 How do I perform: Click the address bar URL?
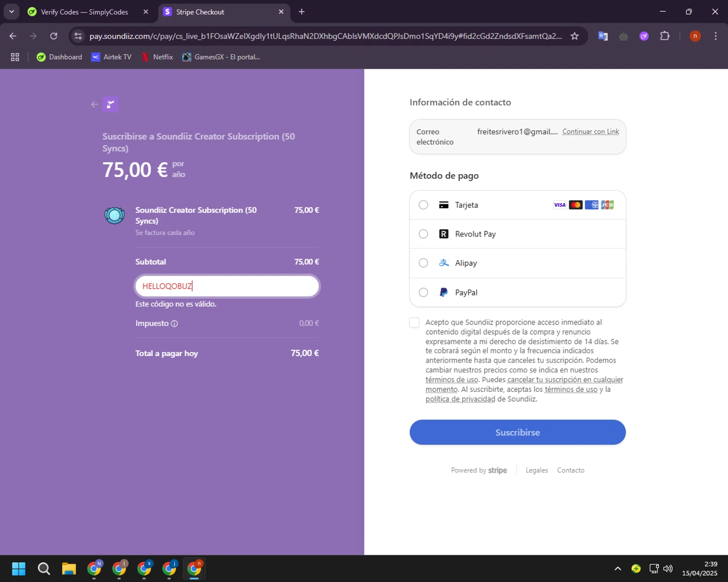[325, 36]
